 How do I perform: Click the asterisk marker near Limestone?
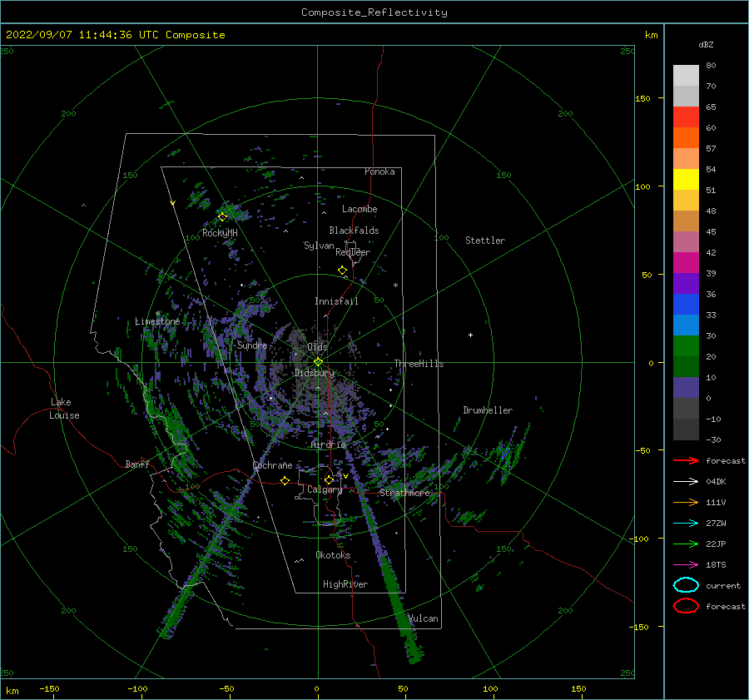pyautogui.click(x=157, y=314)
